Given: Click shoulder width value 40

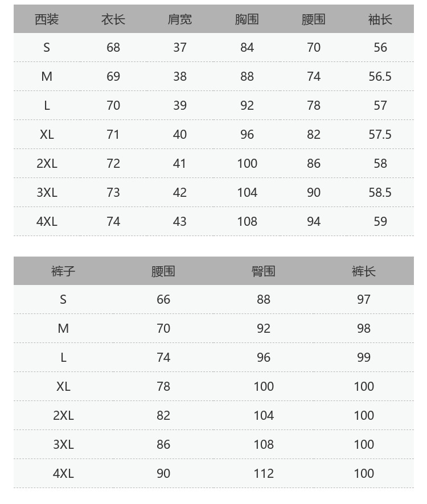Looking at the screenshot, I should pos(180,134).
